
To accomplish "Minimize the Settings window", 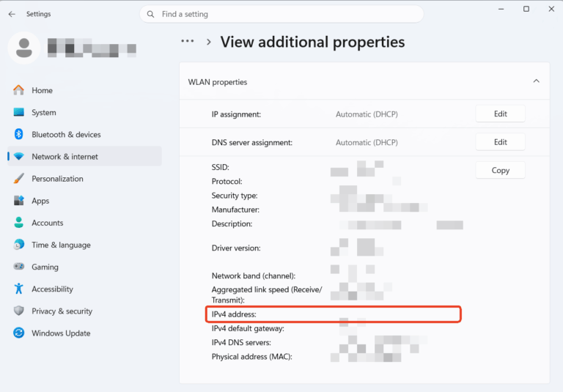I will pyautogui.click(x=501, y=9).
